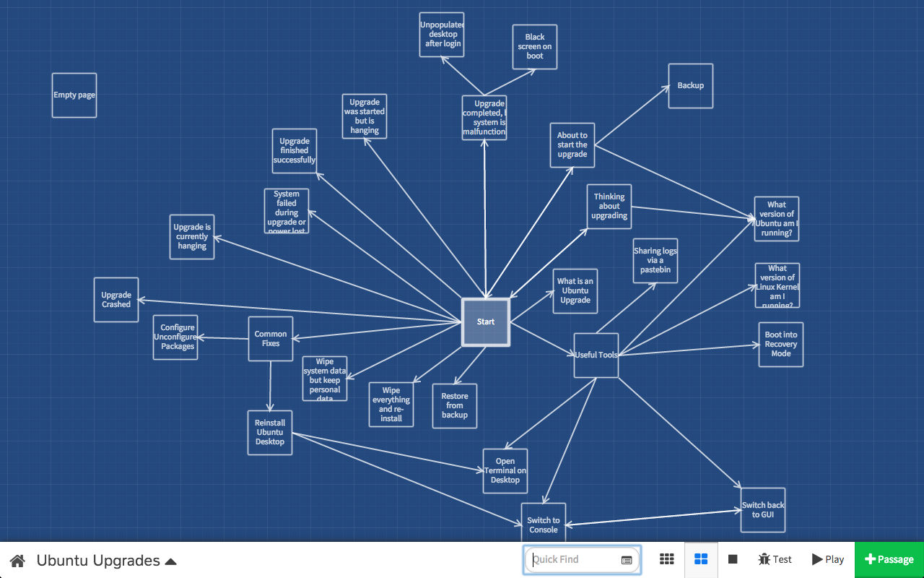Select Unpopulated desktop after login passage

(x=442, y=34)
